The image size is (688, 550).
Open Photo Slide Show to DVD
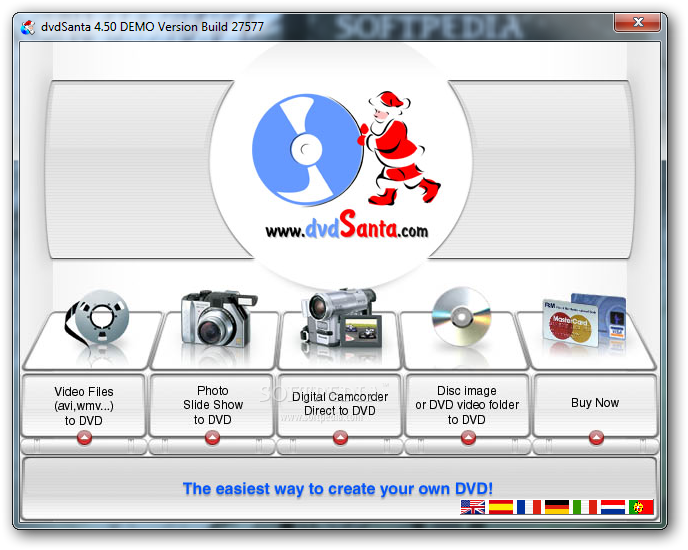click(212, 405)
